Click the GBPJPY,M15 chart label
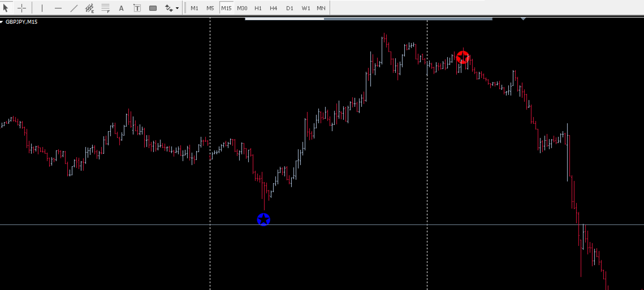The image size is (644, 290). coord(21,22)
